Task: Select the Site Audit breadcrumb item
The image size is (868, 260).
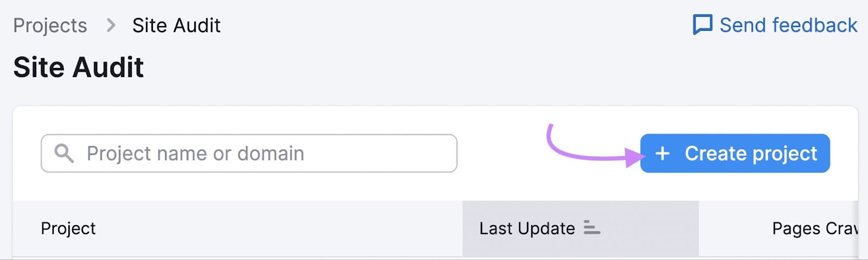Action: [x=176, y=26]
